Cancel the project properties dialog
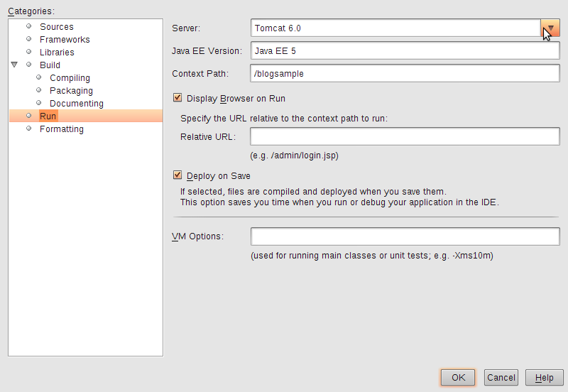This screenshot has width=568, height=392. point(501,378)
